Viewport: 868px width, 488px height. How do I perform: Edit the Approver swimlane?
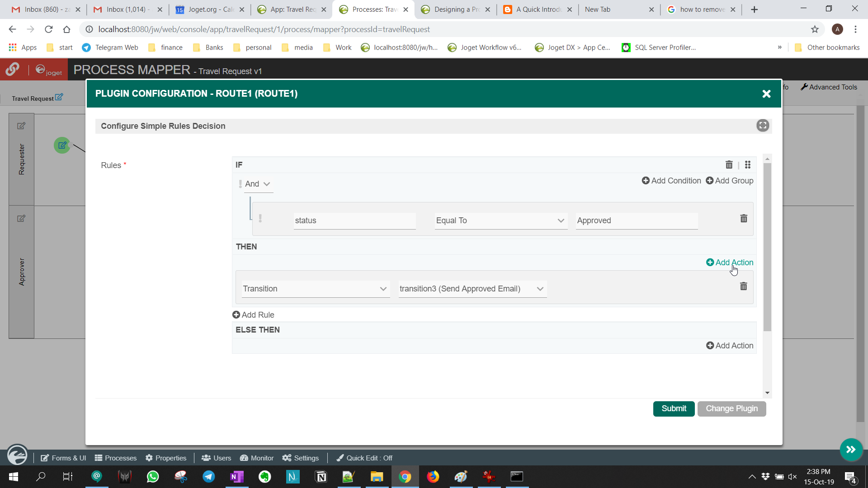21,219
